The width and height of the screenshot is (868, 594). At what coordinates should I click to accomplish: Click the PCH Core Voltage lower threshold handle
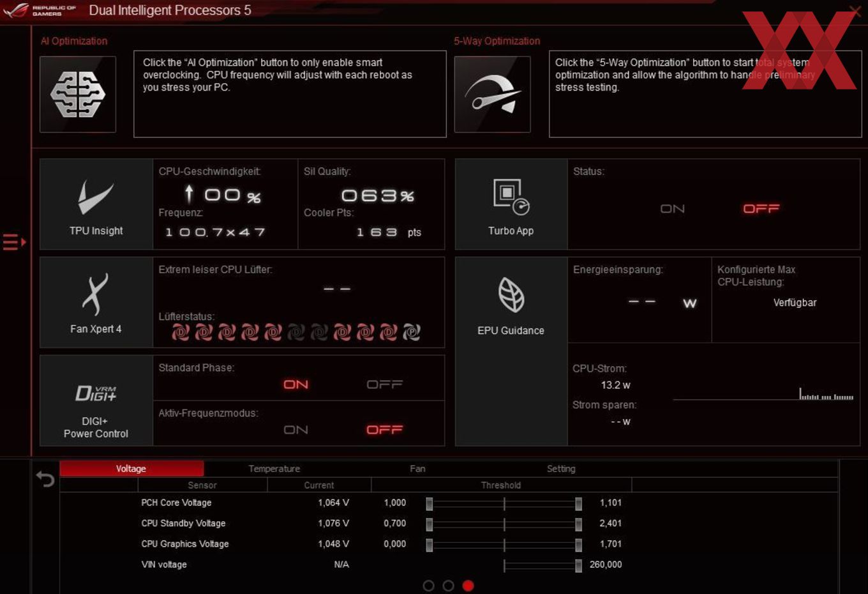(430, 504)
